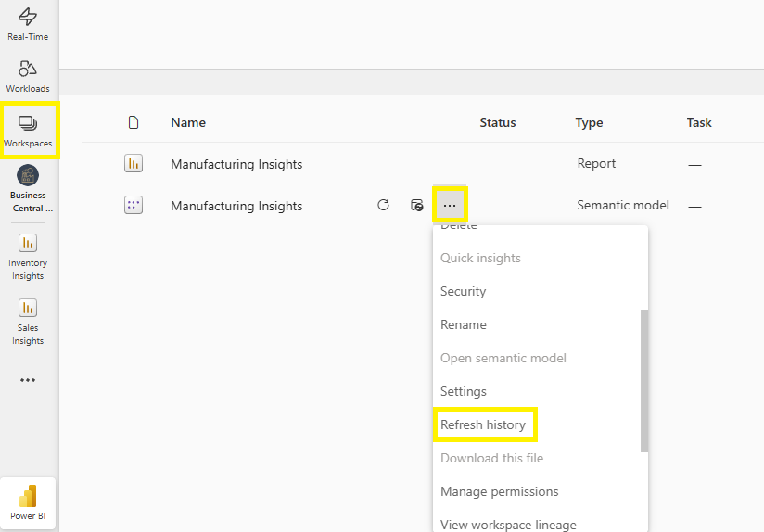The image size is (764, 532).
Task: Refresh the Manufacturing Insights semantic model now
Action: pyautogui.click(x=383, y=205)
